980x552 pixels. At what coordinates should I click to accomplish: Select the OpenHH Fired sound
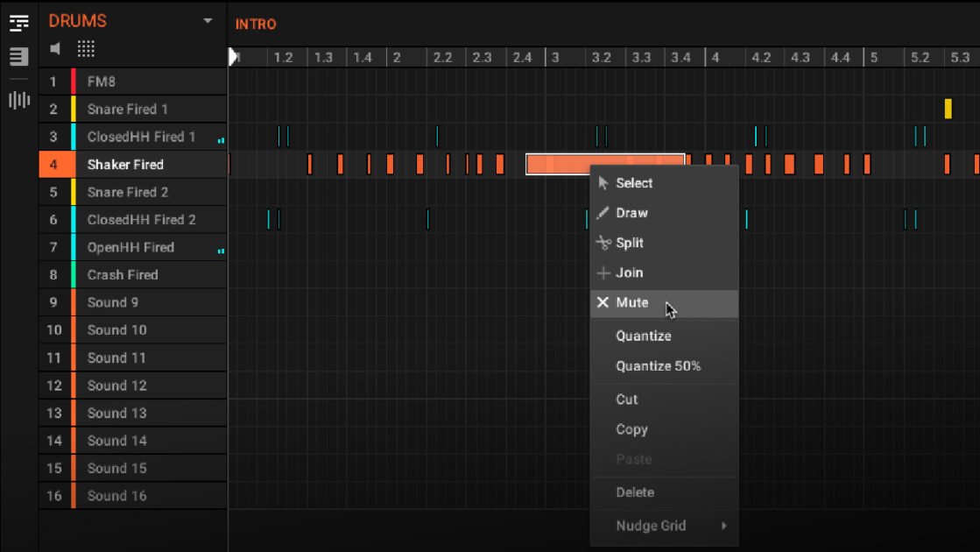pos(132,248)
